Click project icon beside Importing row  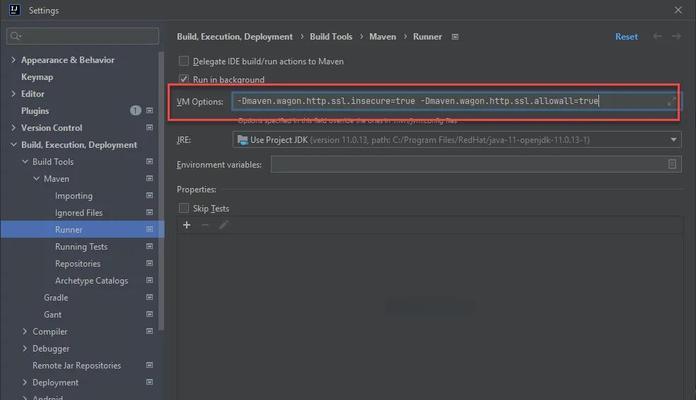[x=150, y=195]
